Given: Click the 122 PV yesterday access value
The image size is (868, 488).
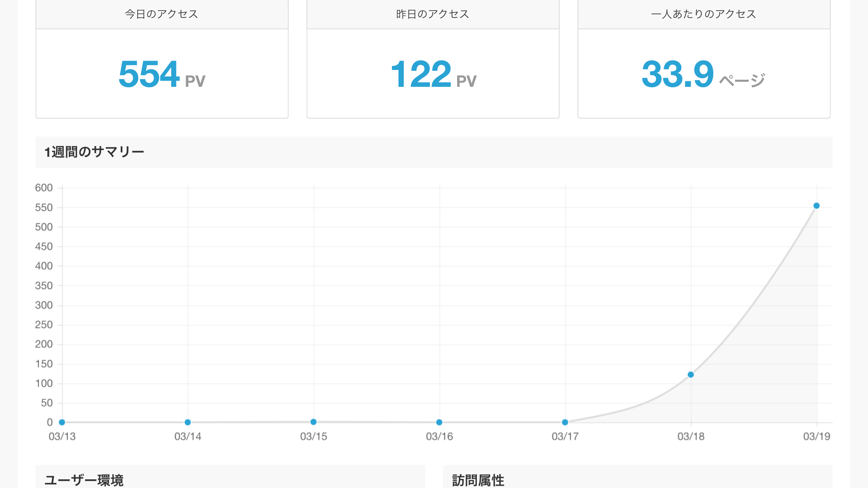Looking at the screenshot, I should pyautogui.click(x=433, y=74).
